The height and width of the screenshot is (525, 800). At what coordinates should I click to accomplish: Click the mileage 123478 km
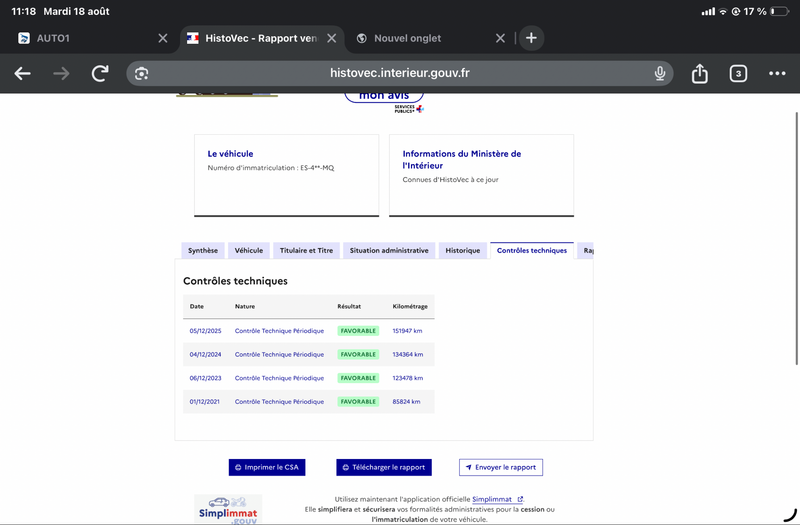point(407,378)
